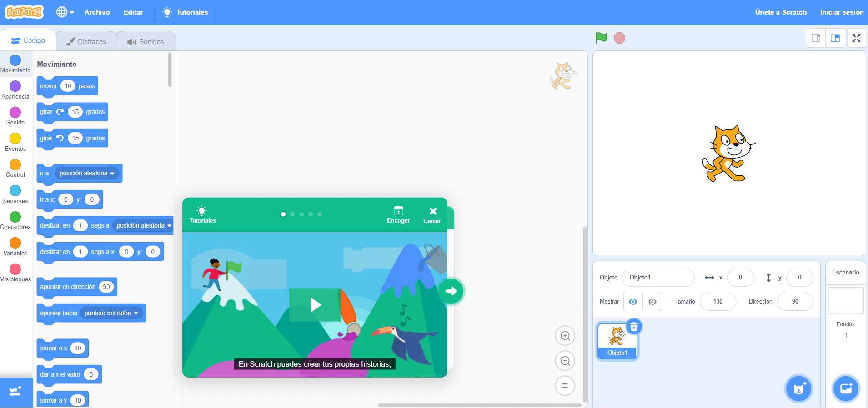The image size is (868, 408).
Task: Open the Editar menu
Action: 133,12
